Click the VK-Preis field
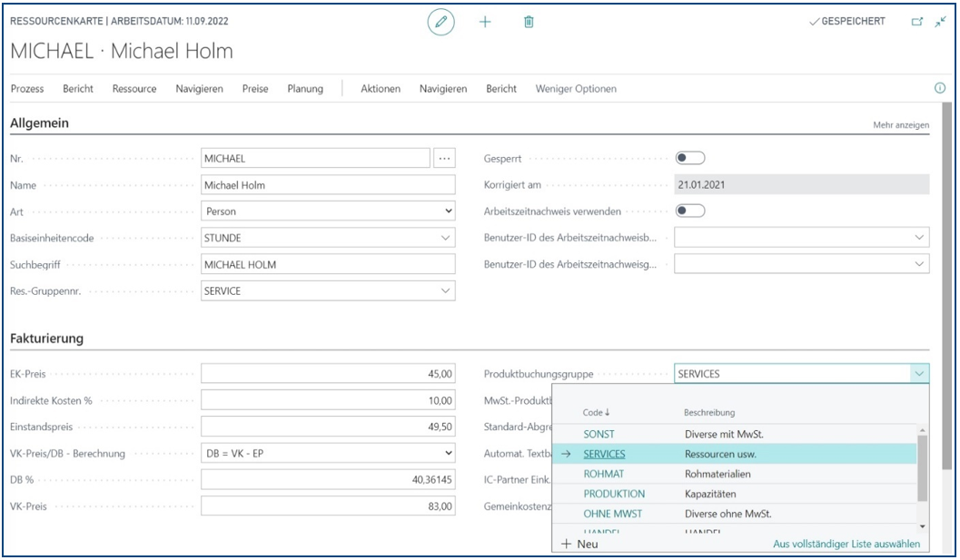 [x=328, y=506]
